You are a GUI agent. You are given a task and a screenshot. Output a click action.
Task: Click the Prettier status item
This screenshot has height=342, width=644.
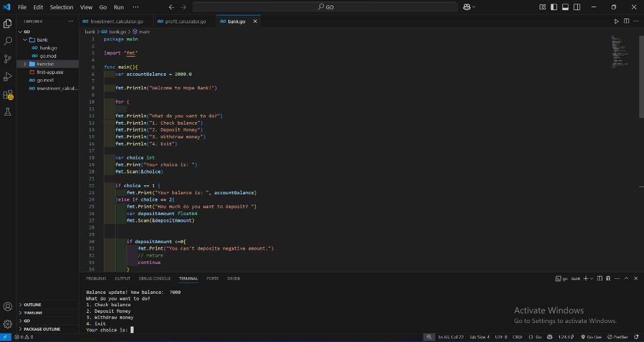pos(618,337)
